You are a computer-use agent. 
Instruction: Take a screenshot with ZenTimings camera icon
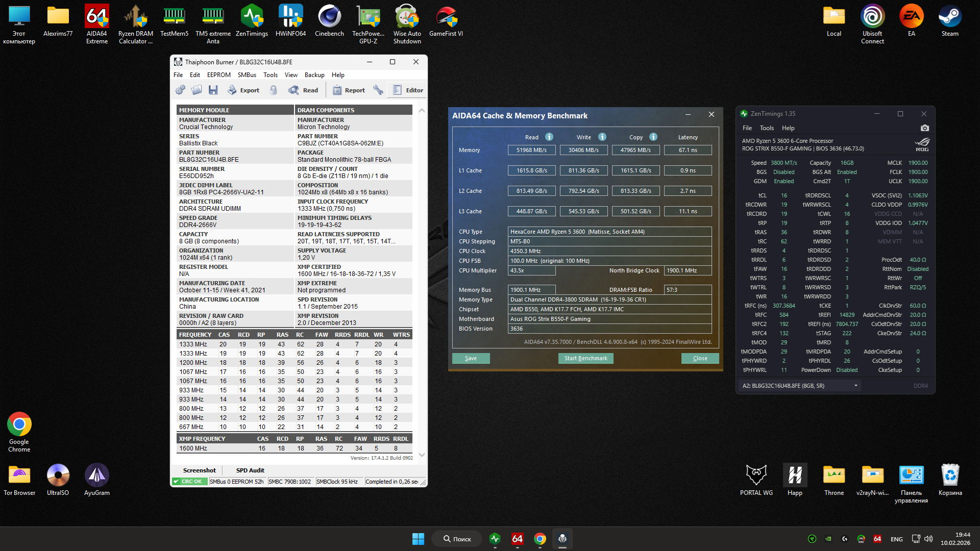924,128
